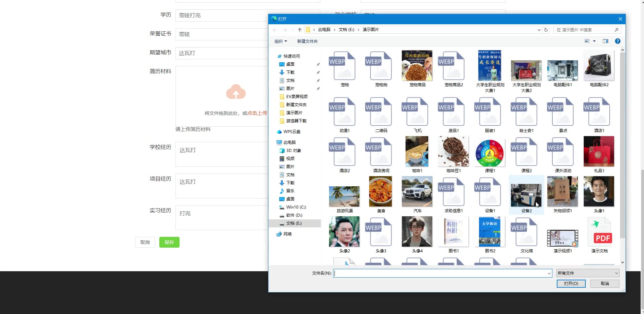Click the upload cloud icon in 简历材料

pos(236,92)
